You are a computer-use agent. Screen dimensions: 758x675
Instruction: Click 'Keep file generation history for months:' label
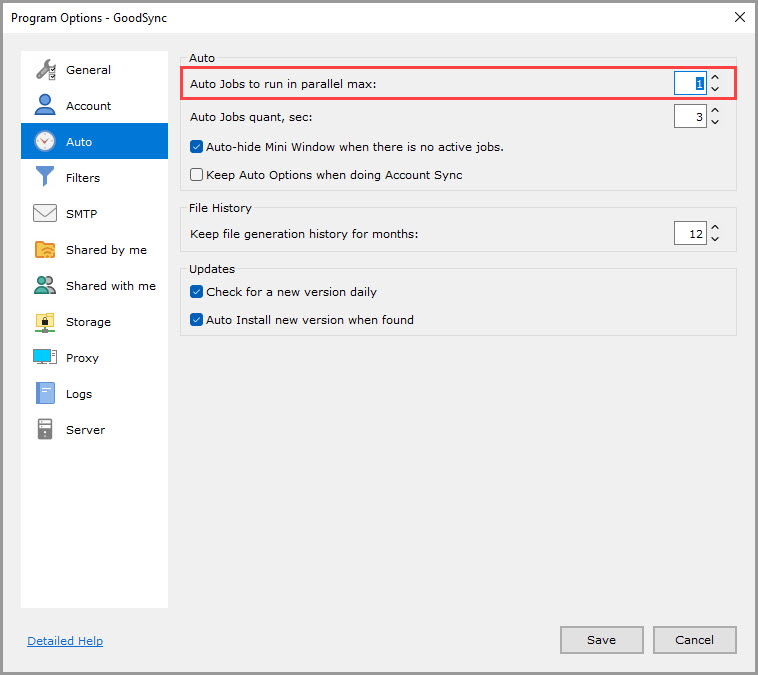tap(304, 234)
